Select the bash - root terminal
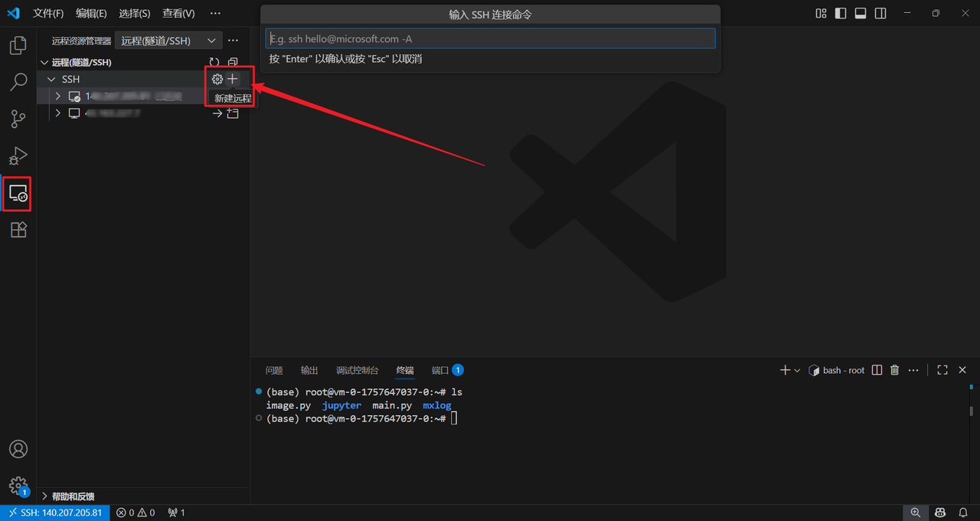The width and height of the screenshot is (980, 521). point(836,370)
